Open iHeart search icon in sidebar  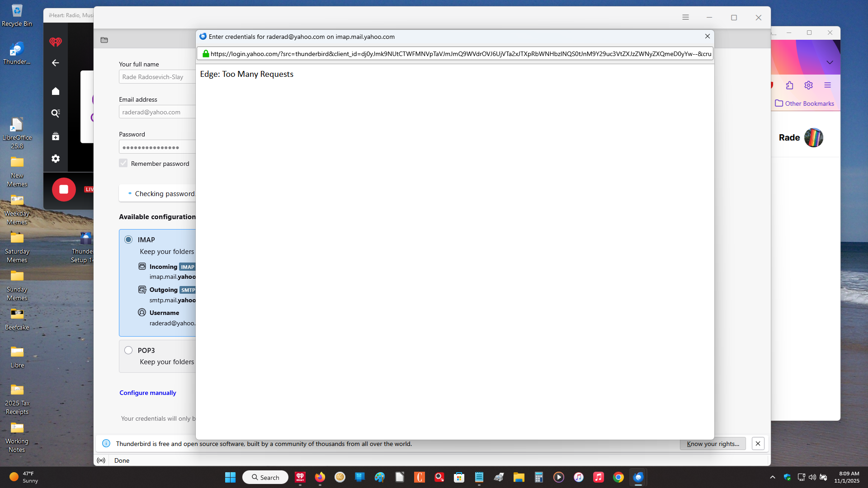click(56, 113)
